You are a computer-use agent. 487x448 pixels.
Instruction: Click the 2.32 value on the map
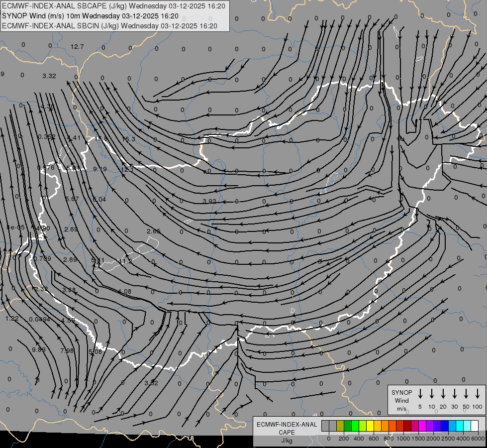41,289
